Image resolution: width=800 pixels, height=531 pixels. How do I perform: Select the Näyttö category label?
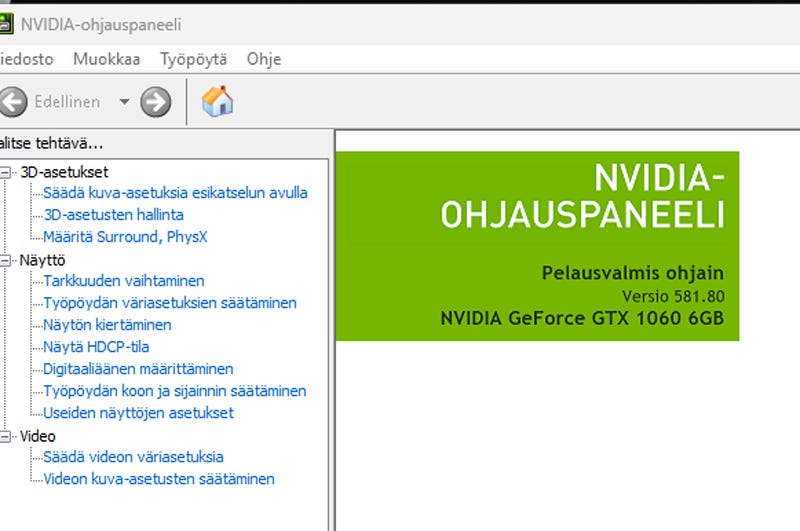click(42, 261)
